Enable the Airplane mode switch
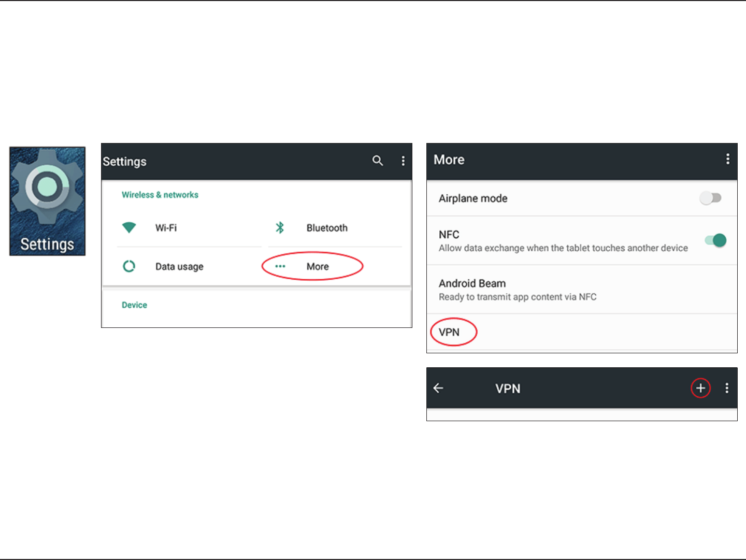This screenshot has height=560, width=746. [x=710, y=198]
